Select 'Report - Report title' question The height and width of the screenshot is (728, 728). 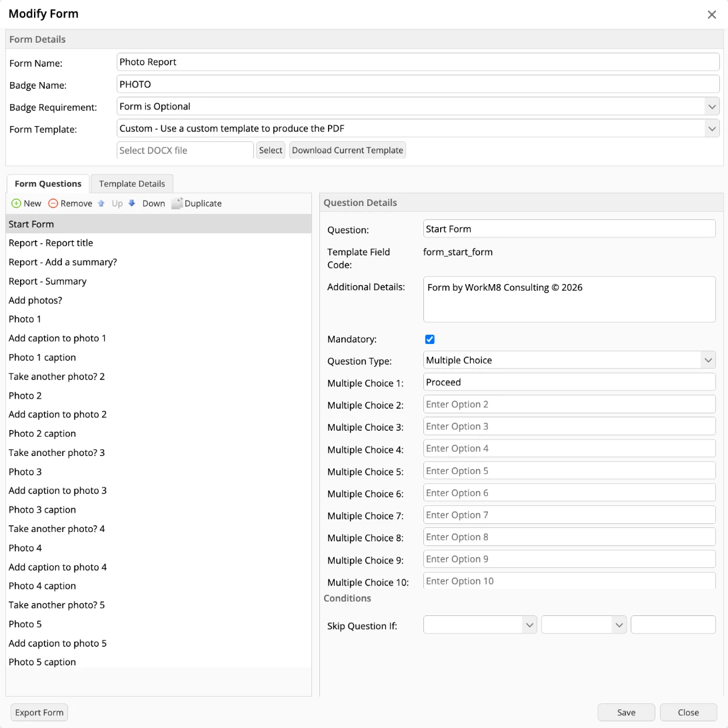pyautogui.click(x=158, y=243)
